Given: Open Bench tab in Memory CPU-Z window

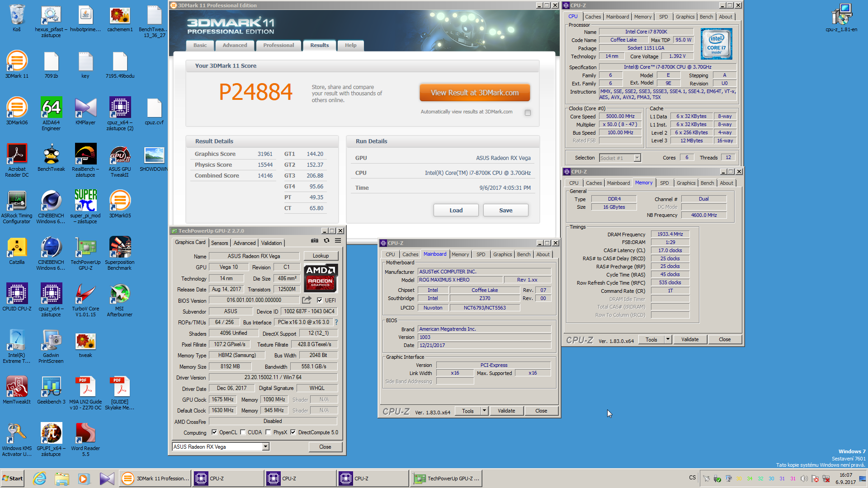Looking at the screenshot, I should click(x=708, y=183).
